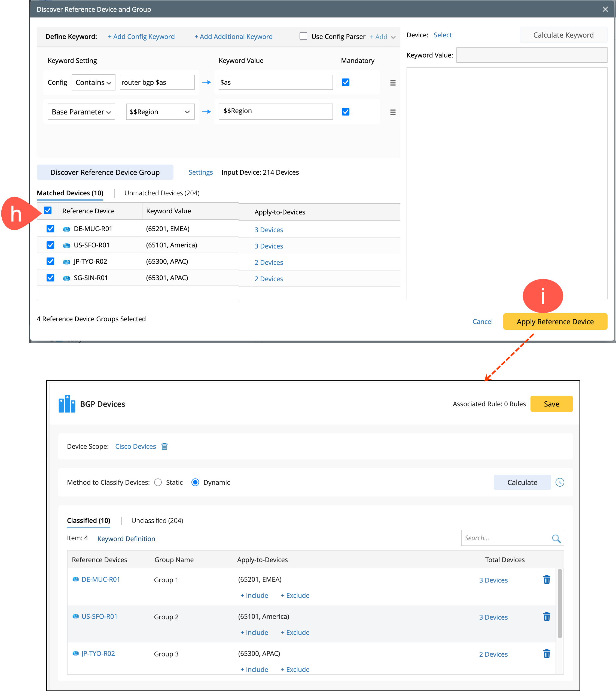Expand the $$Region parameter dropdown
Viewport: 616px width, 691px height.
[x=160, y=112]
